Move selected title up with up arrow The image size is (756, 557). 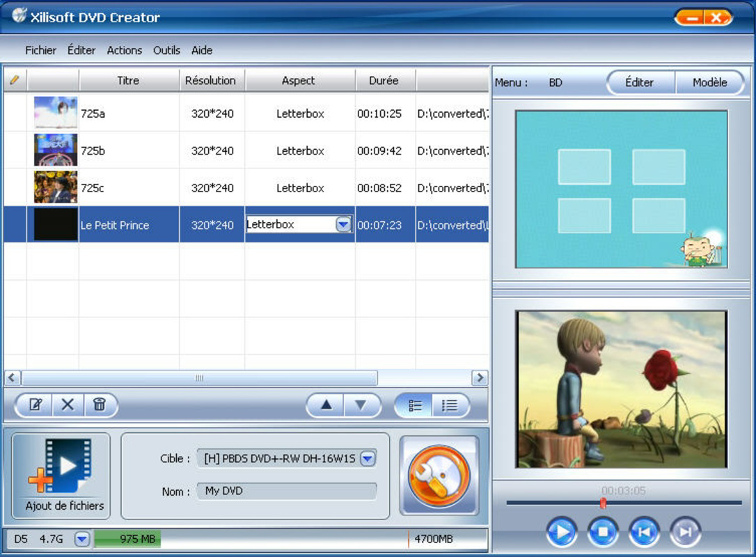326,405
